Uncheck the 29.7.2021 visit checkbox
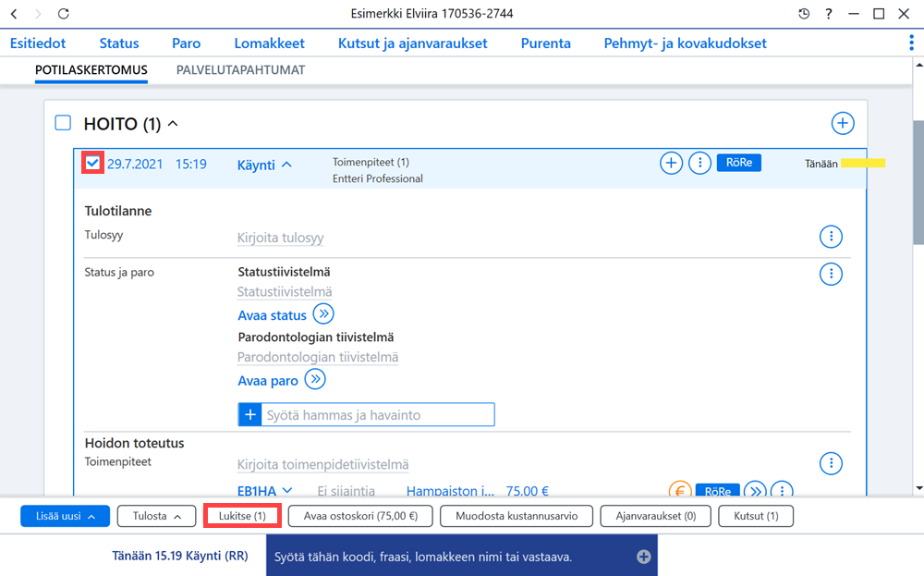Screen dimensions: 924x576 coord(93,164)
